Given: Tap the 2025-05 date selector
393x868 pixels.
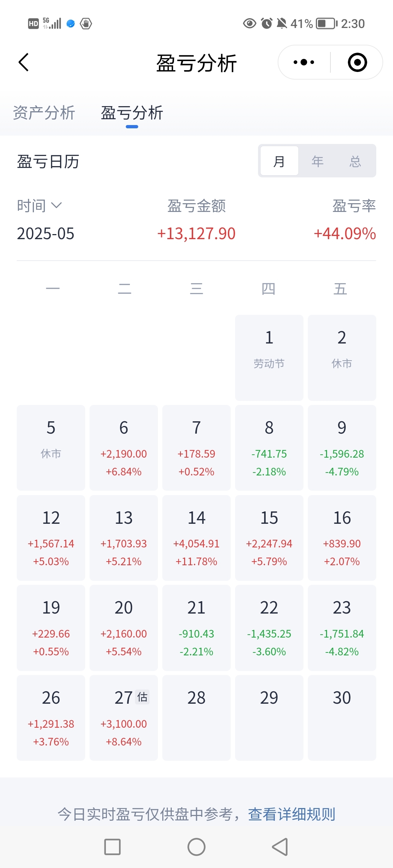Looking at the screenshot, I should coord(45,233).
